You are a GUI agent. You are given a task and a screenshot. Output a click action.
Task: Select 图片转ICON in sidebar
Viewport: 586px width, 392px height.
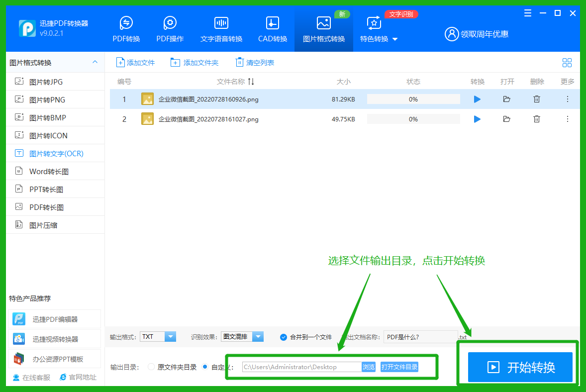click(55, 136)
